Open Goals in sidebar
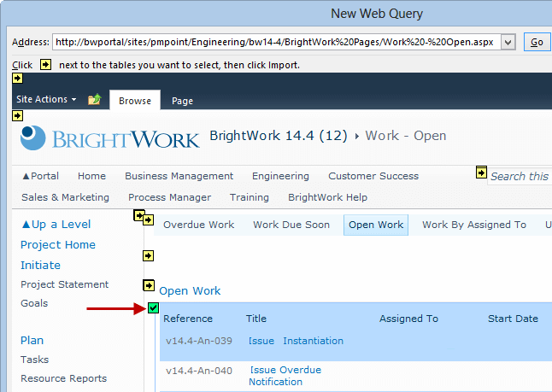Image resolution: width=552 pixels, height=392 pixels. [34, 303]
